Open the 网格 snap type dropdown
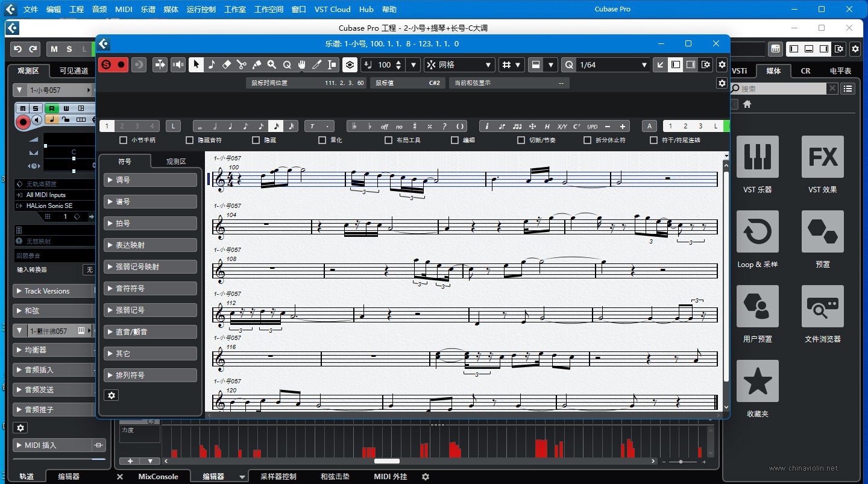The image size is (868, 484). click(x=460, y=64)
